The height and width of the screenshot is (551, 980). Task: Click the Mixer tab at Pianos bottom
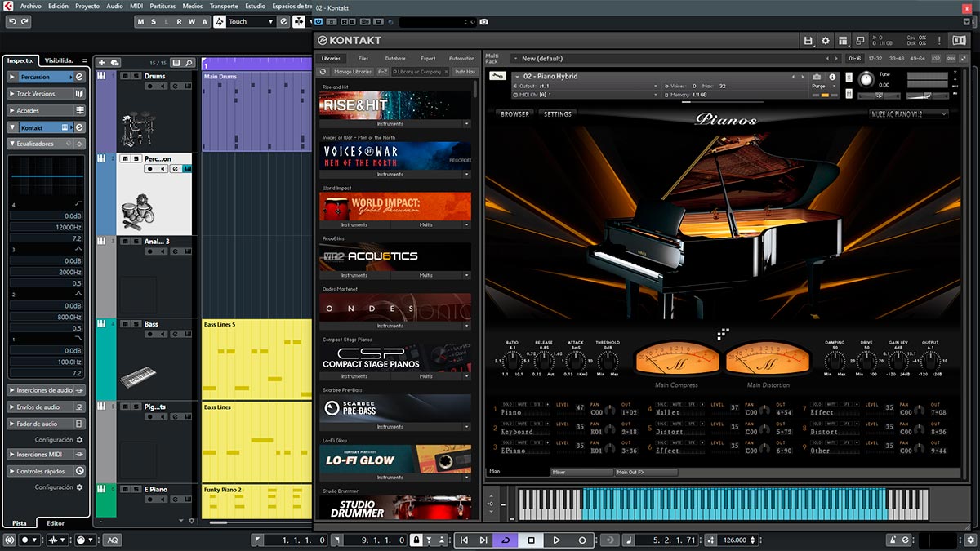click(581, 472)
